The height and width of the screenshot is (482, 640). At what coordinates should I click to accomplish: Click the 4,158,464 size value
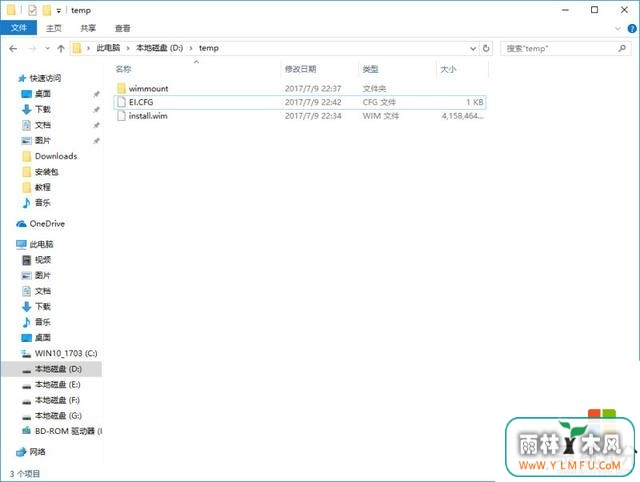[462, 116]
